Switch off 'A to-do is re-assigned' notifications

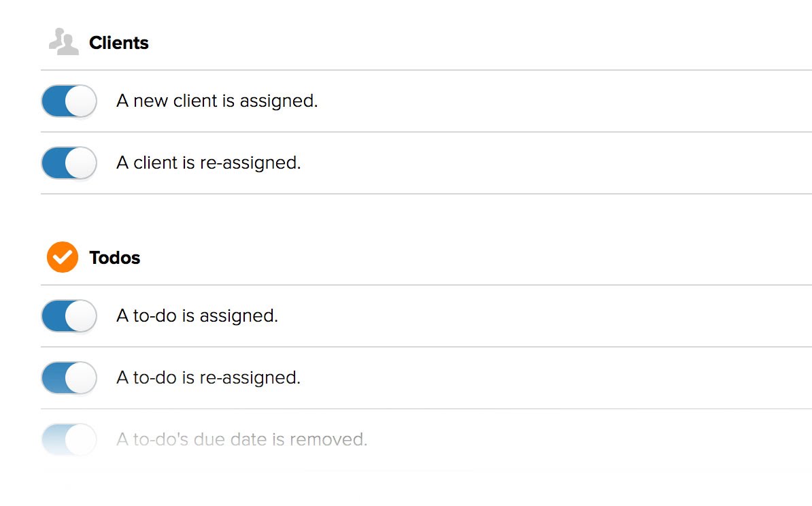(x=68, y=377)
